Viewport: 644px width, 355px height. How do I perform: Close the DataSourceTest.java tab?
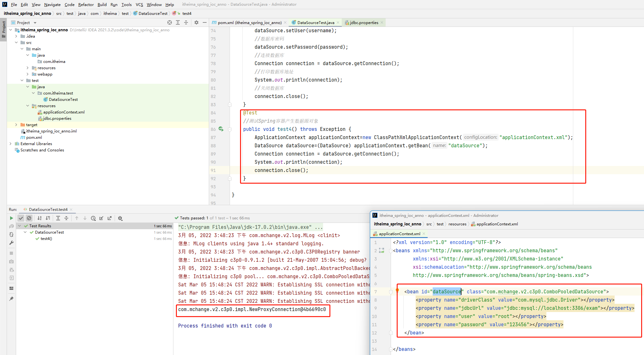(338, 22)
